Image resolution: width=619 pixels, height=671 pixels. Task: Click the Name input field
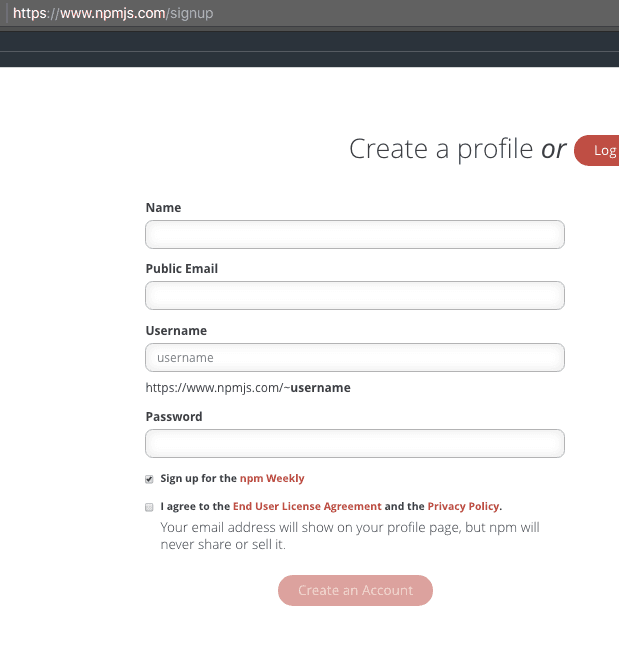(355, 234)
